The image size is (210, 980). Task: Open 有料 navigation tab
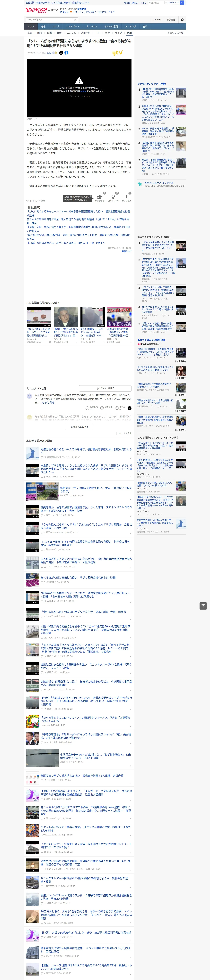point(145,27)
